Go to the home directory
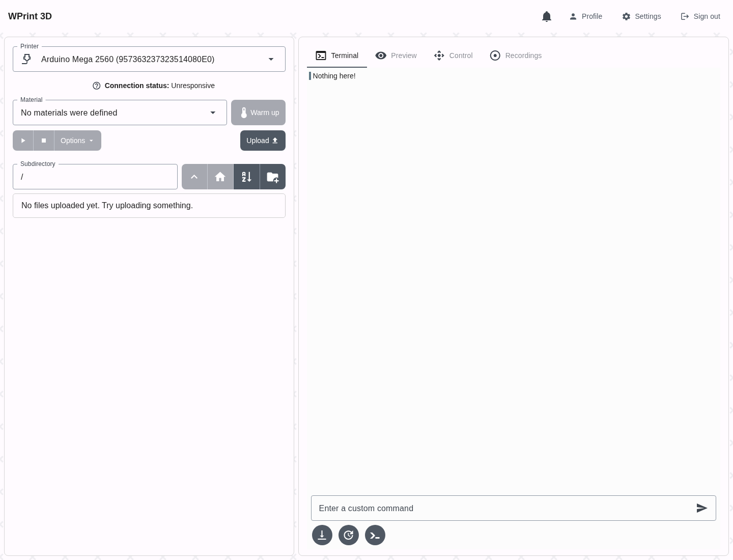Screen dimensions: 733x560 point(220,177)
